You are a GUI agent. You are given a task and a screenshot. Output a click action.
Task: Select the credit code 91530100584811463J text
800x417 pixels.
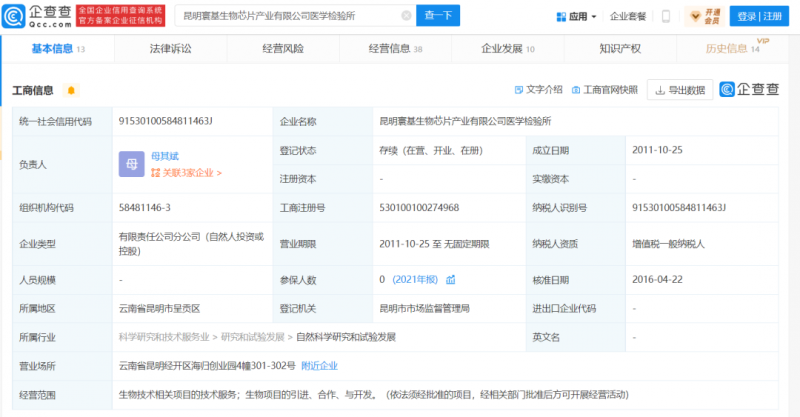tap(165, 121)
